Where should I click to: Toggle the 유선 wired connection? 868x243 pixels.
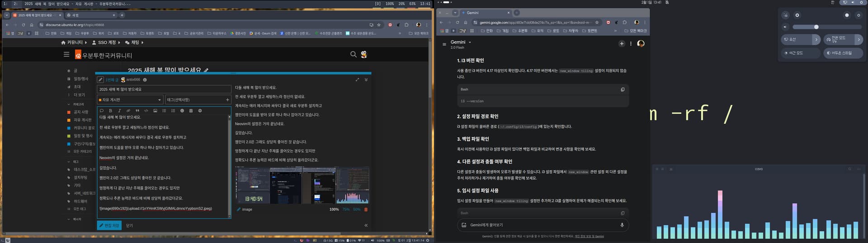click(x=797, y=39)
